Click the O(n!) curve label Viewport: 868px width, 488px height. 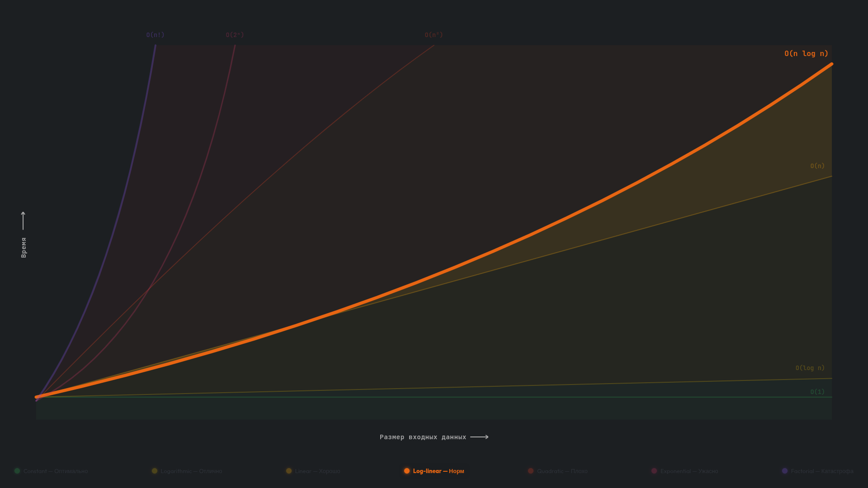click(x=155, y=35)
